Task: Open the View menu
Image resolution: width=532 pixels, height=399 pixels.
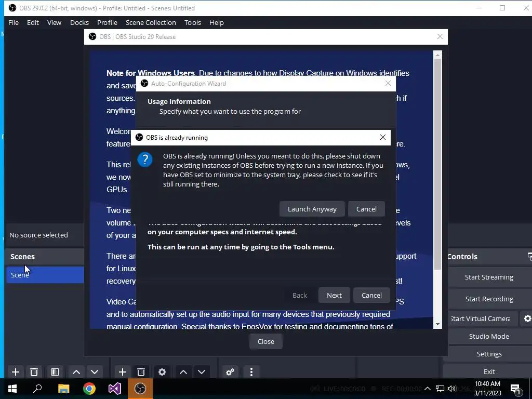Action: point(54,22)
